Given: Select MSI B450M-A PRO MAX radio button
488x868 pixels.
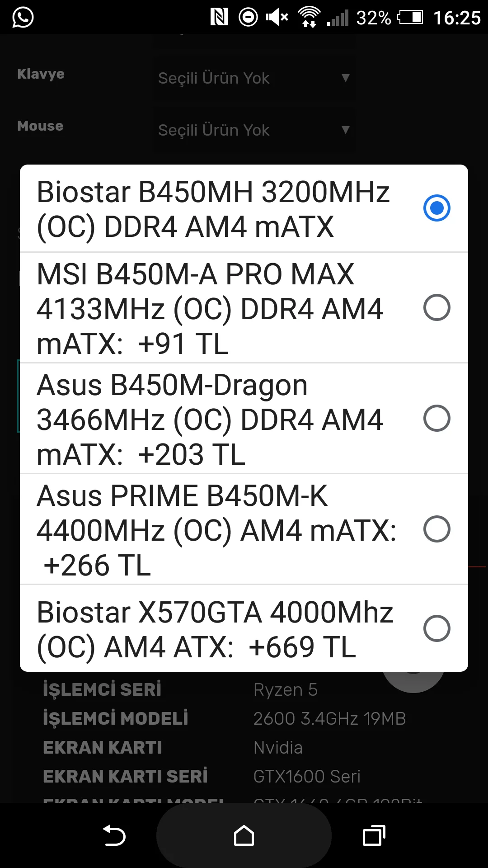Looking at the screenshot, I should tap(436, 308).
